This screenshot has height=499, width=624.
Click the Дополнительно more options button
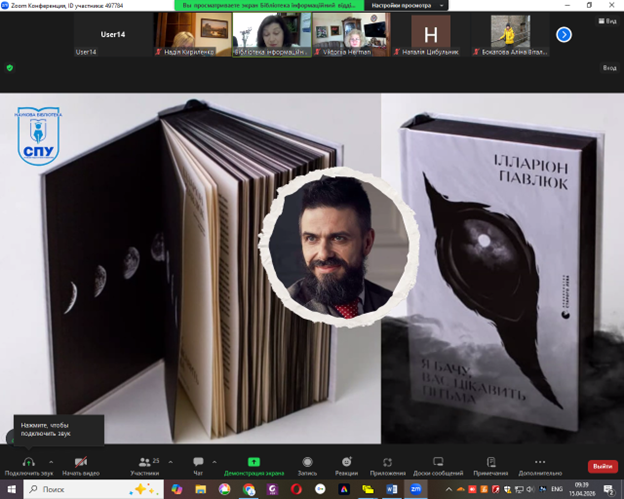pyautogui.click(x=540, y=461)
